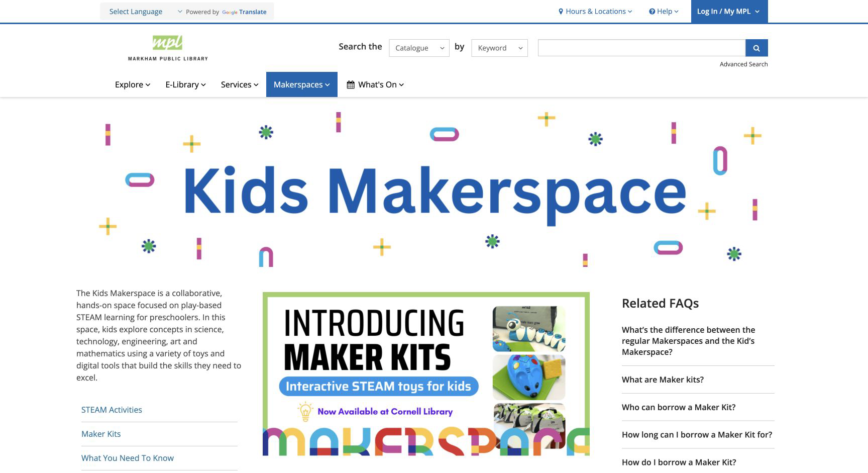Click the location pin icon beside Hours & Locations
868x473 pixels.
[x=561, y=12]
